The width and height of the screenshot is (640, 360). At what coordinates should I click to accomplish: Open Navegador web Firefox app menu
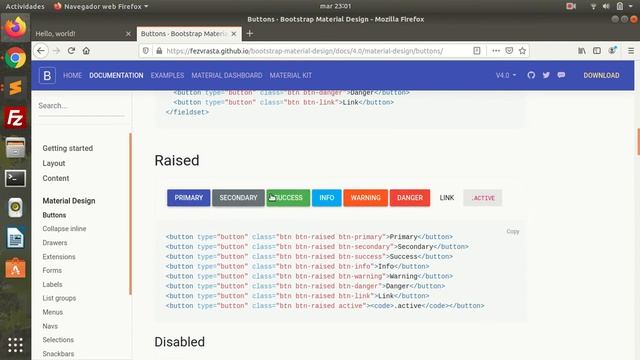[101, 6]
